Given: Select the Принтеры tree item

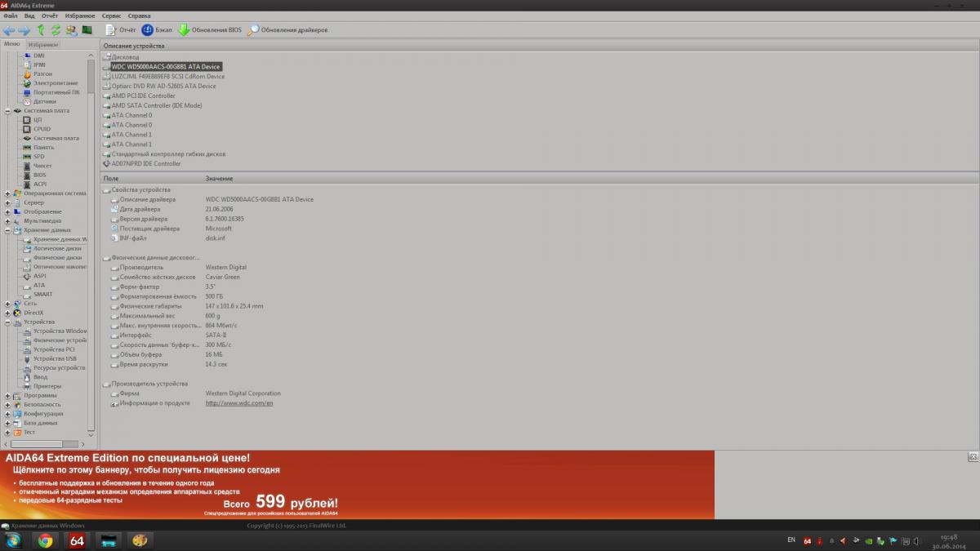Looking at the screenshot, I should pyautogui.click(x=47, y=386).
